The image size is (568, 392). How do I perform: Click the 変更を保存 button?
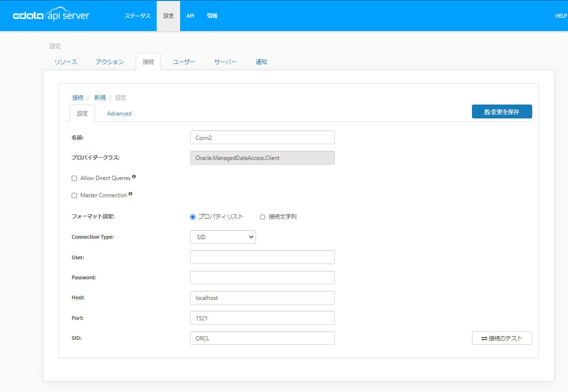click(x=502, y=112)
